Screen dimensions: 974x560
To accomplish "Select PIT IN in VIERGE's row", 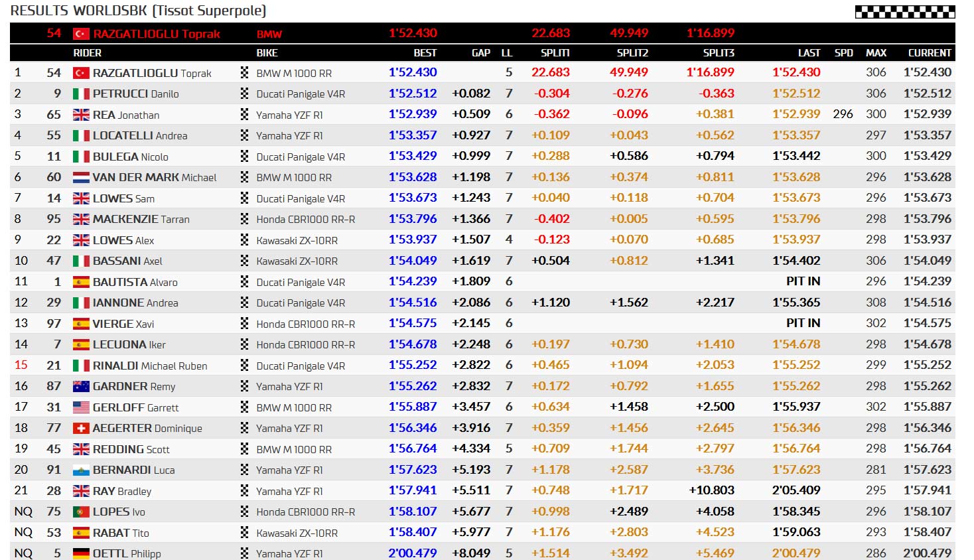I will pyautogui.click(x=803, y=323).
